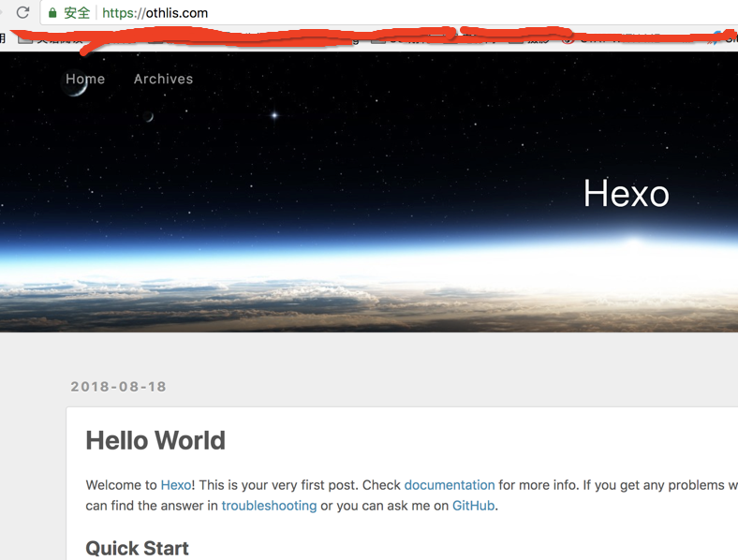
Task: Focus the address bar showing https://othlis.com
Action: tap(391, 13)
